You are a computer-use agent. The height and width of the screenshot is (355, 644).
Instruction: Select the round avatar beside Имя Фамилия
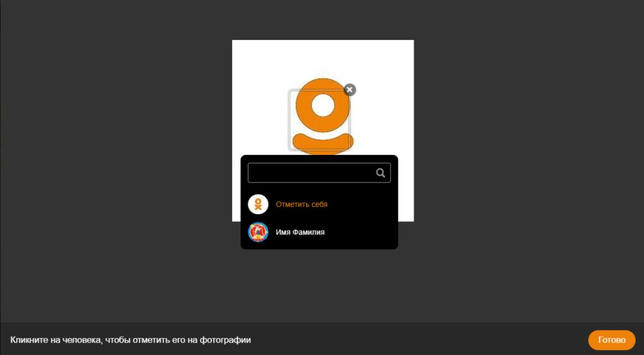click(258, 232)
